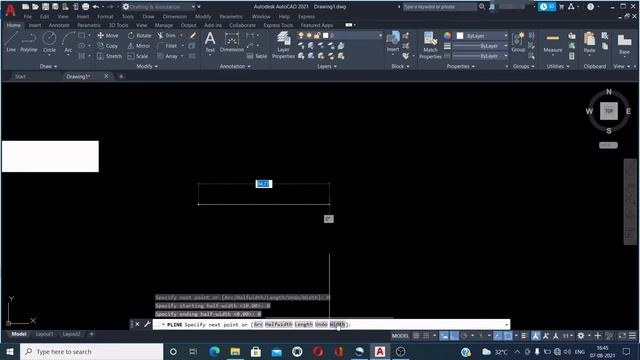Open the Dimension menu
This screenshot has height=360, width=640.
174,17
